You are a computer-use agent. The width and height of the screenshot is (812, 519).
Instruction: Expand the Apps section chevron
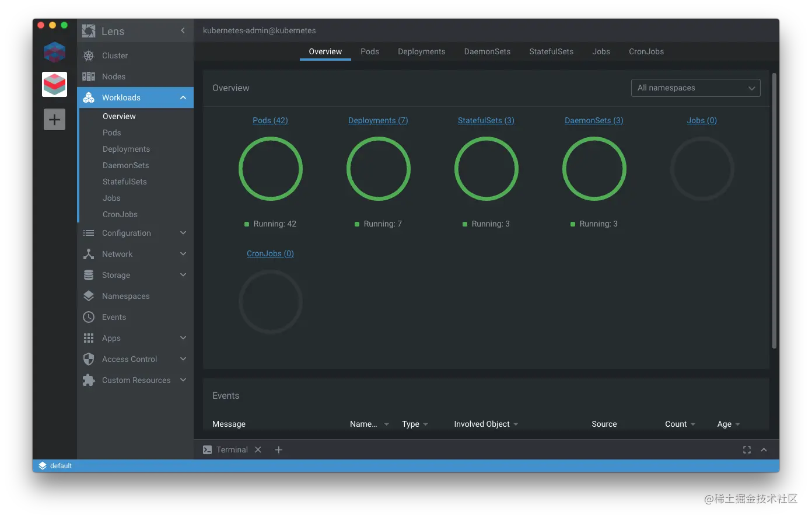(x=183, y=338)
